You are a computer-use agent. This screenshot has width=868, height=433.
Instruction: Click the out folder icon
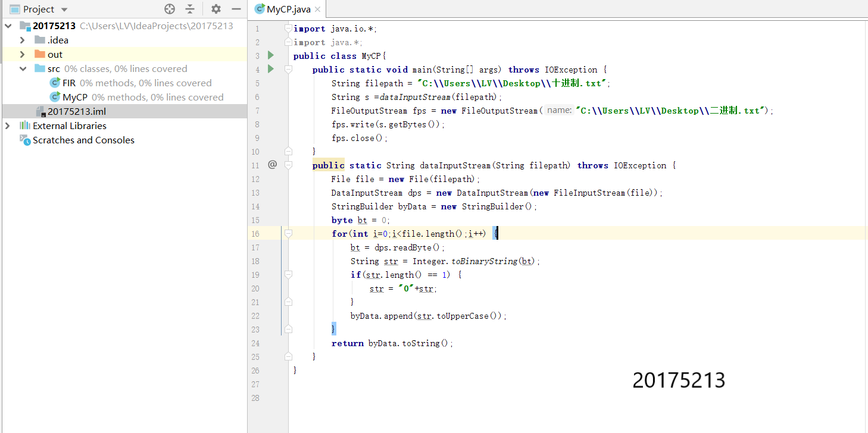pos(40,54)
